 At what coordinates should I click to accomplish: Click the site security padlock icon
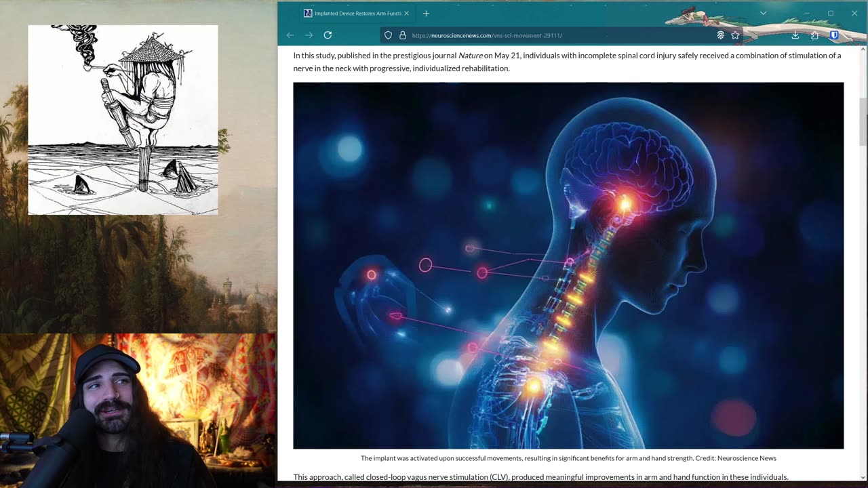click(x=402, y=35)
